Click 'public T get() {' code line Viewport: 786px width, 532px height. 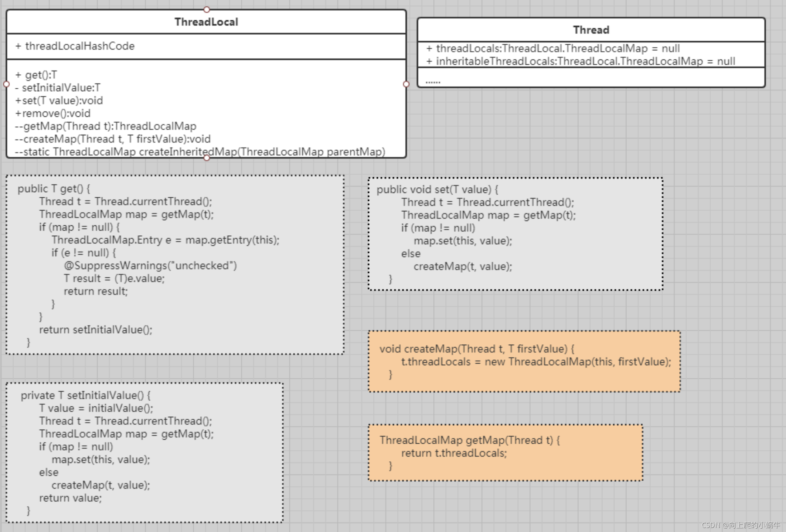54,189
